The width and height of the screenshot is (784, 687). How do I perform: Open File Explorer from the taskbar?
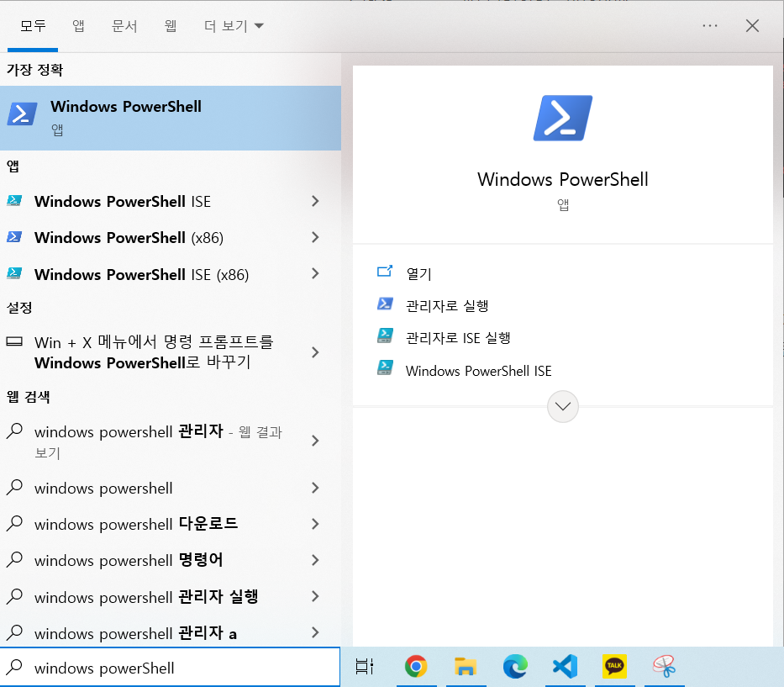466,667
